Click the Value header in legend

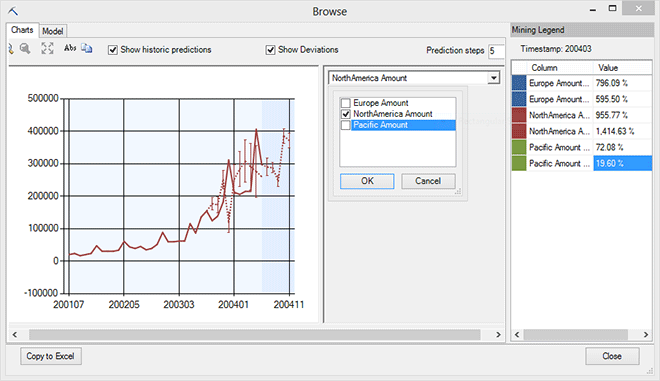(622, 68)
